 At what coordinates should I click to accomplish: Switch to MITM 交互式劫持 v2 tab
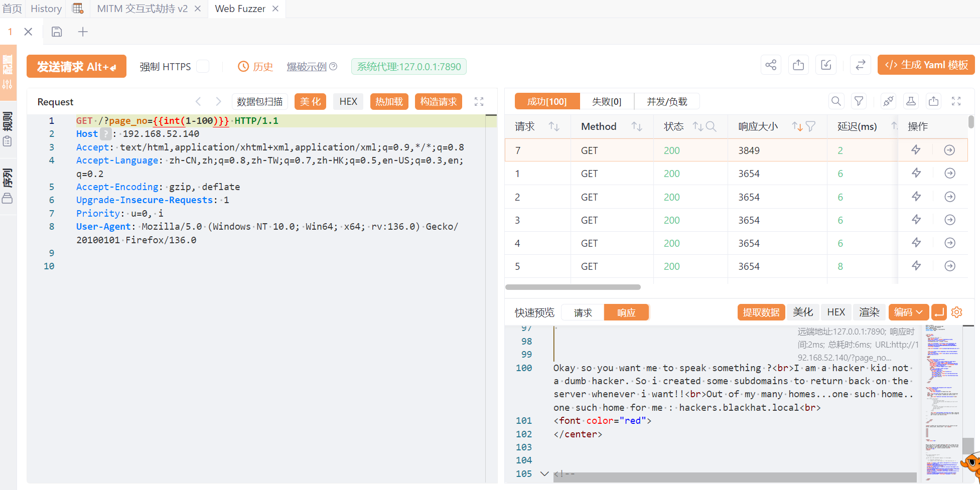click(143, 9)
